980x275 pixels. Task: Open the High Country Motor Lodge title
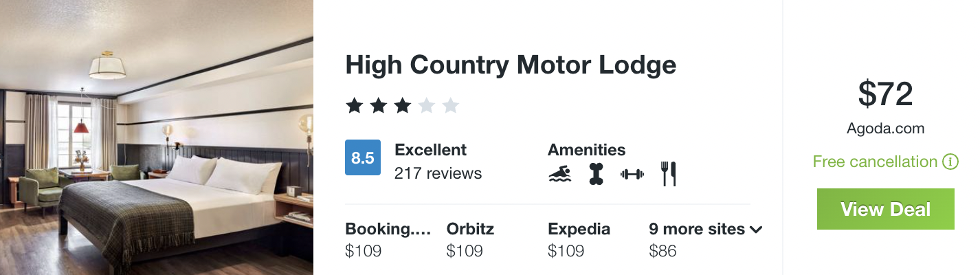coord(511,65)
